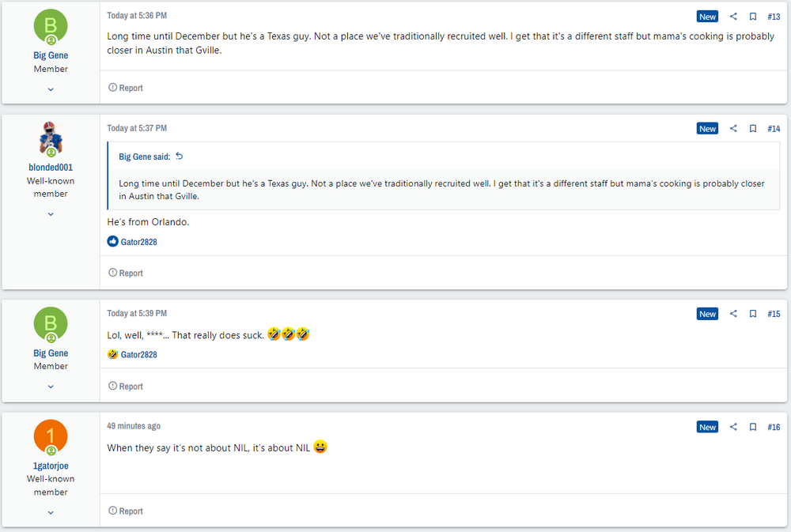Share post #15 by Big Gene
Screen dimensions: 791x532
click(x=733, y=314)
